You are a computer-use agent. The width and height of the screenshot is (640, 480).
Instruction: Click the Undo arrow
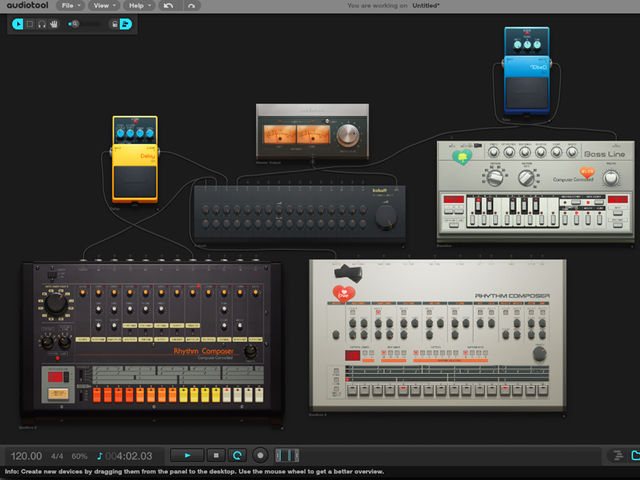pyautogui.click(x=168, y=6)
